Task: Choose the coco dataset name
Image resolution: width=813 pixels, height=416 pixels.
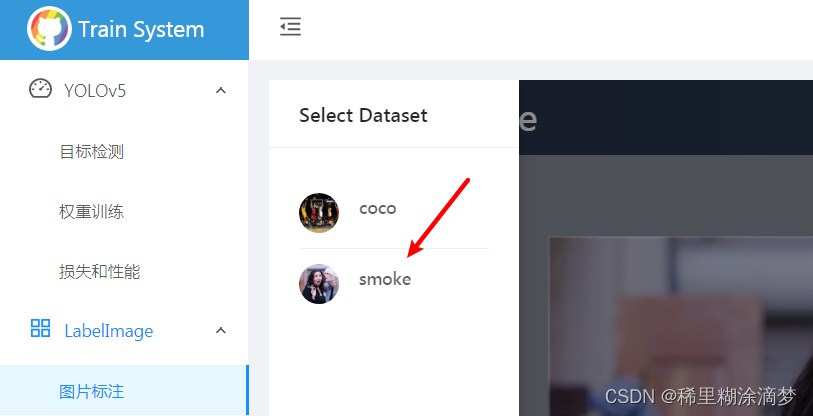Action: tap(377, 209)
